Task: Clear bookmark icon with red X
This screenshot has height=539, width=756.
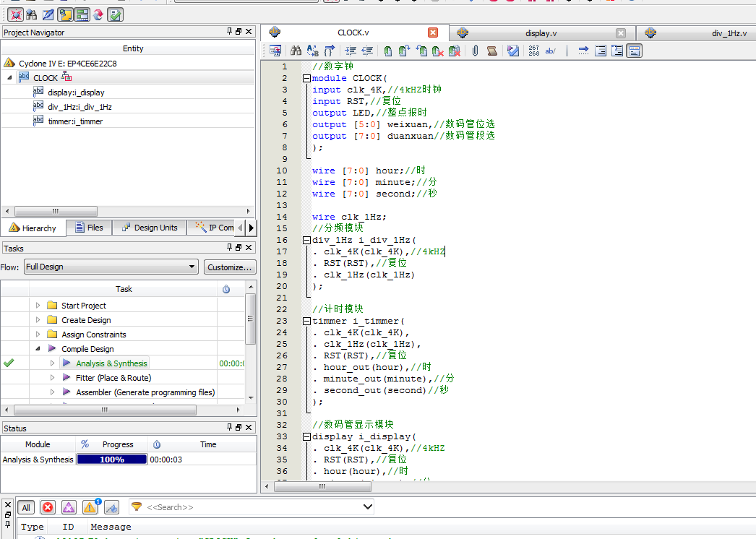Action: pos(438,51)
